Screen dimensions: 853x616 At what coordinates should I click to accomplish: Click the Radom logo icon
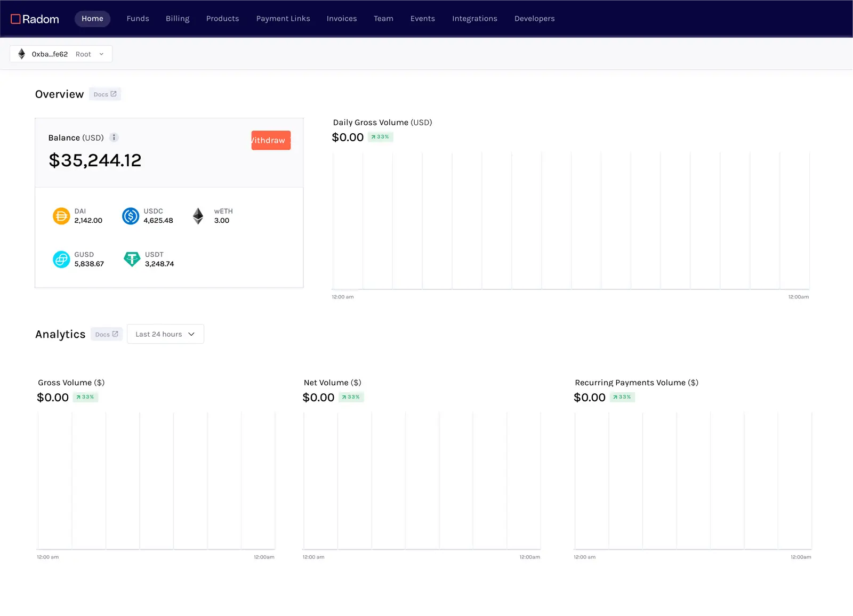(x=16, y=19)
